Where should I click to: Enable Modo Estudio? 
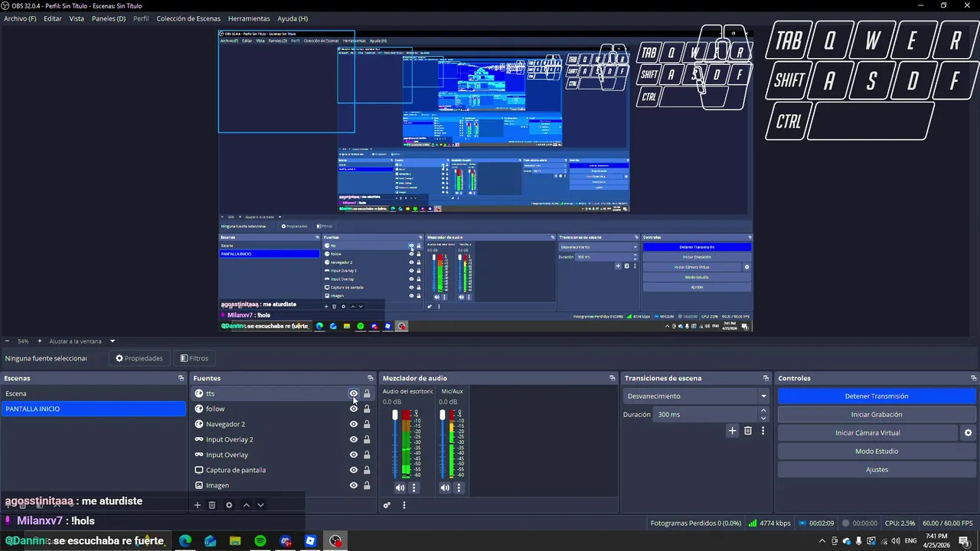click(877, 452)
